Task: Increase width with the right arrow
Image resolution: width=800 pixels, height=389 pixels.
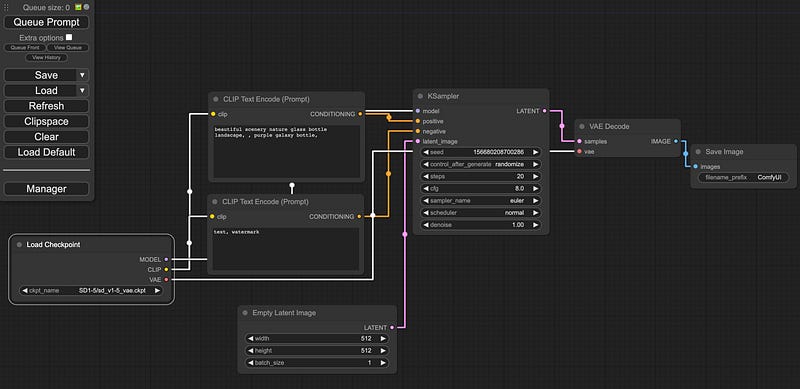Action: tap(383, 338)
